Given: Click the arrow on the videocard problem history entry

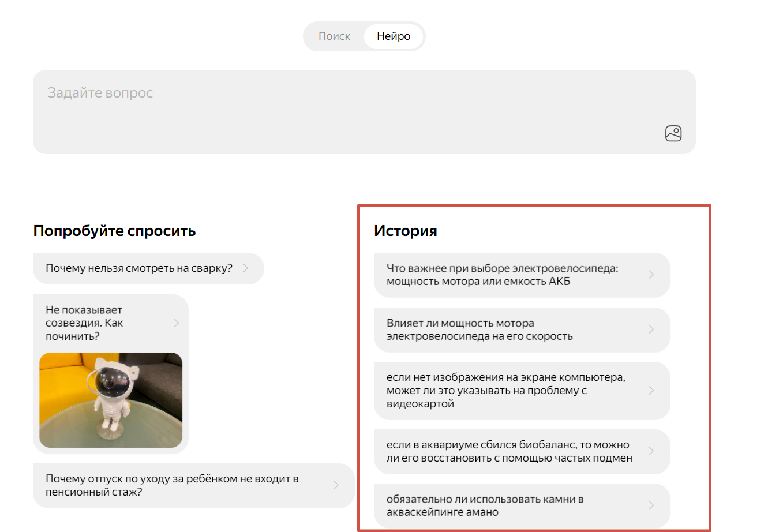Looking at the screenshot, I should [651, 391].
